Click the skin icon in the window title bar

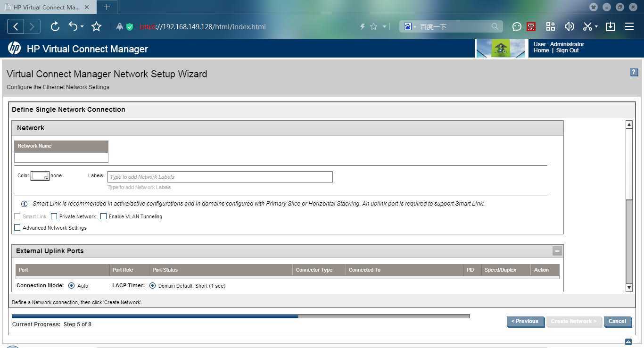(594, 7)
